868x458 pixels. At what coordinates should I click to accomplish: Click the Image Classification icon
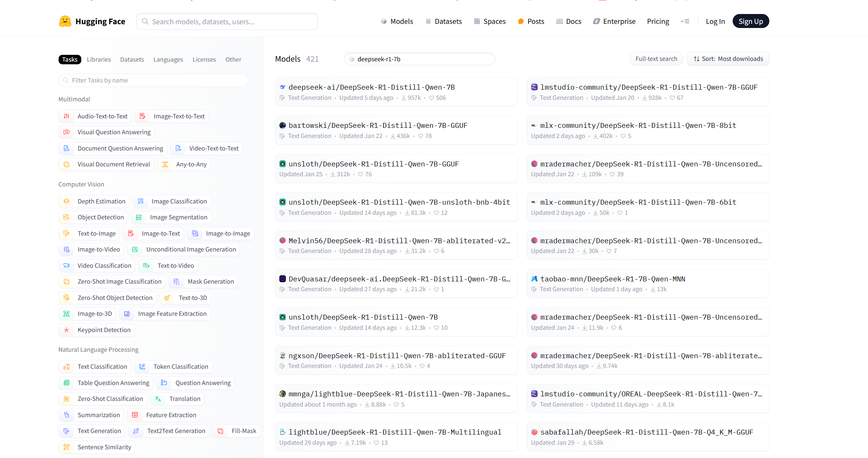pyautogui.click(x=141, y=201)
